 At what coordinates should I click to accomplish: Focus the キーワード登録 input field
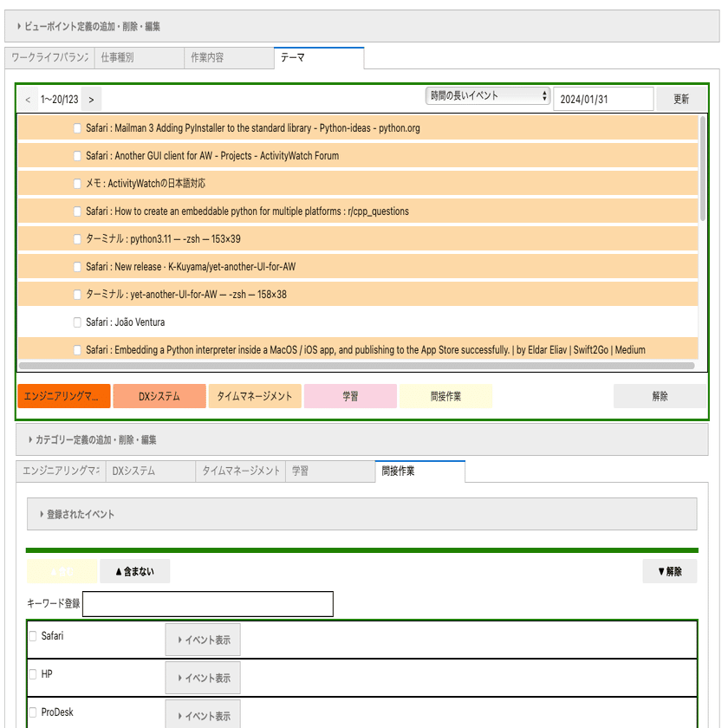(x=208, y=604)
